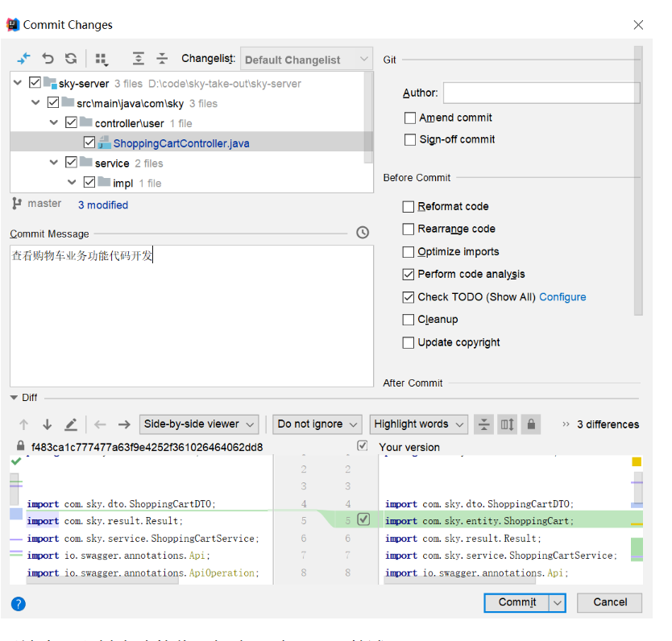
Task: Click the Show Diff arrows icon
Action: point(23,58)
